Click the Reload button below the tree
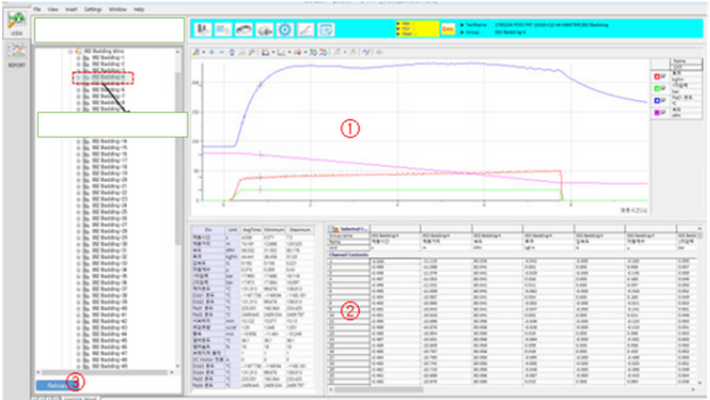The height and width of the screenshot is (400, 710). 56,384
